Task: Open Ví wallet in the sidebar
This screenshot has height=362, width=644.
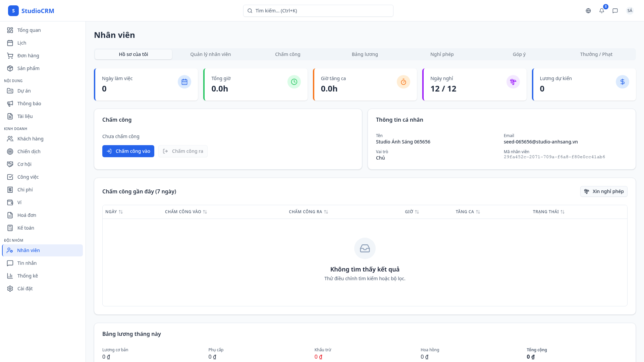Action: click(x=19, y=202)
